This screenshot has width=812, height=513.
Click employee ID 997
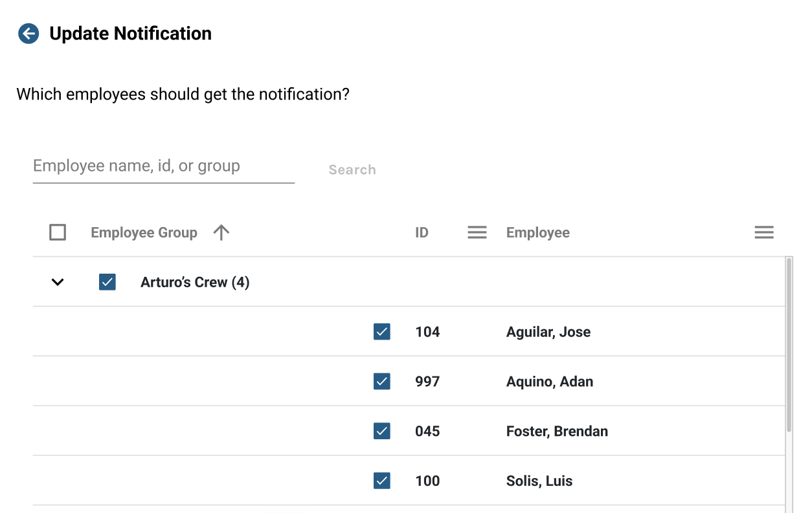[427, 382]
